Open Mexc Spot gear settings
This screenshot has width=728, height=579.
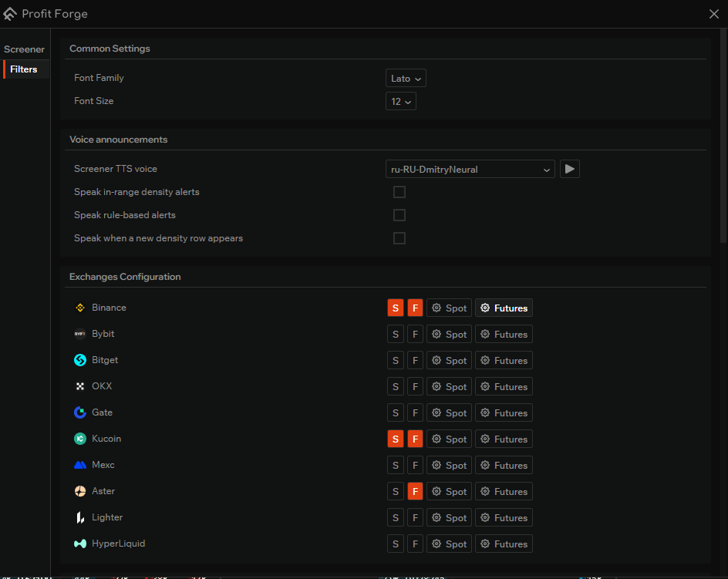(449, 465)
